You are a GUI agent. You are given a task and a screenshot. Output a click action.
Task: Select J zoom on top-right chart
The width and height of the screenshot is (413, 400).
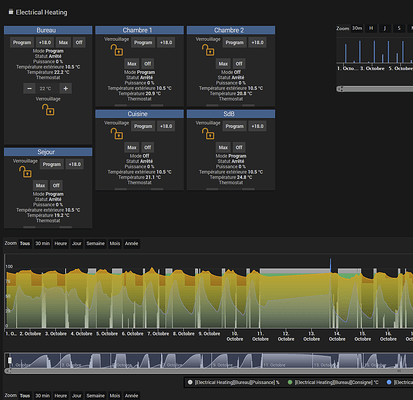385,28
